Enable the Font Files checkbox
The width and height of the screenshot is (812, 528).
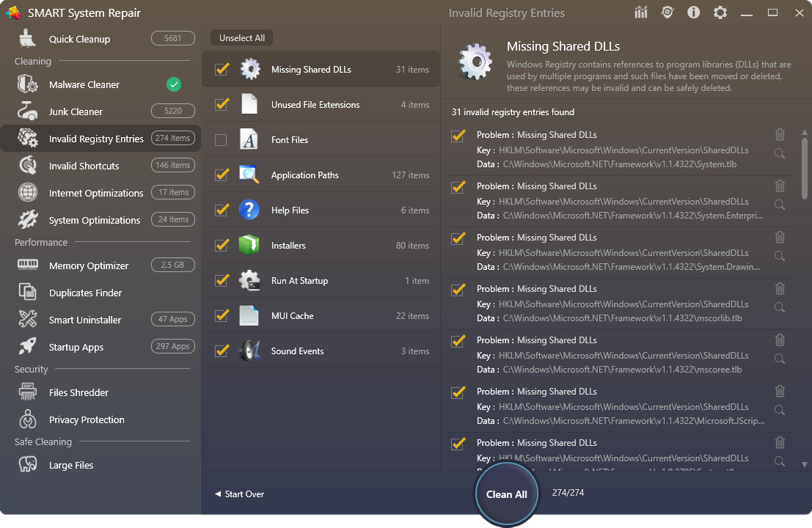pos(221,140)
